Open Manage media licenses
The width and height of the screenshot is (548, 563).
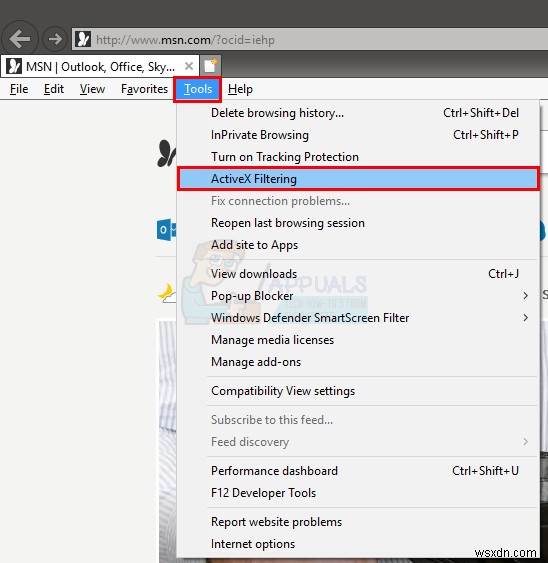pyautogui.click(x=358, y=340)
